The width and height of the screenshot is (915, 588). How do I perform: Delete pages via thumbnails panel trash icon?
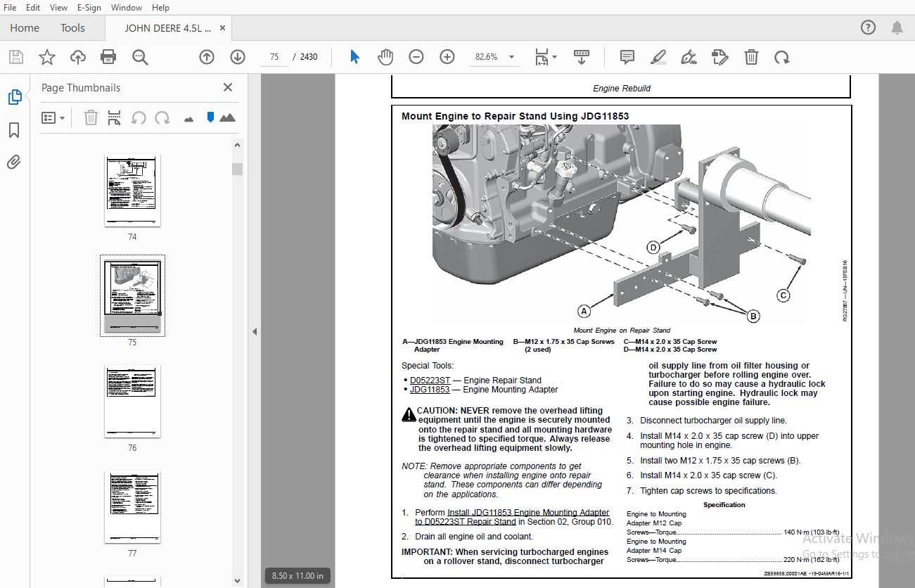[91, 117]
